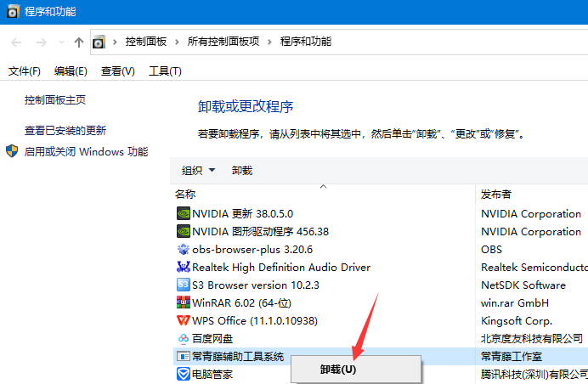Click publisher OBS
This screenshot has width=588, height=384.
491,250
